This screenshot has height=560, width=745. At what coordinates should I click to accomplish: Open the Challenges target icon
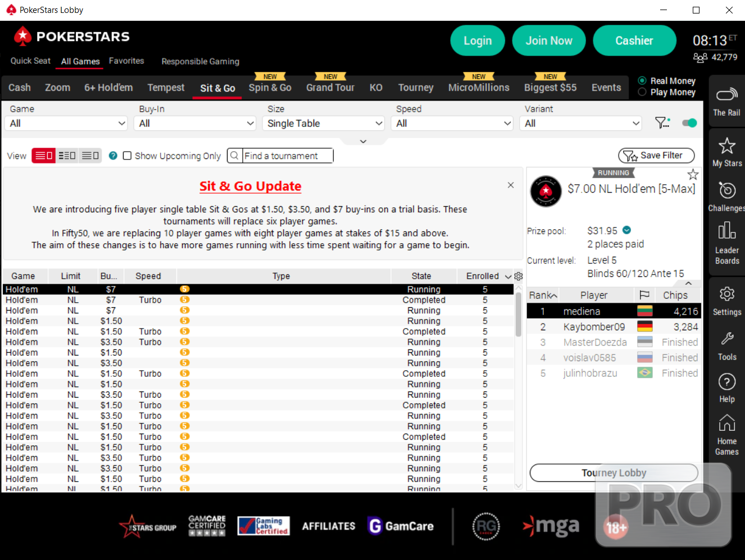(x=726, y=190)
